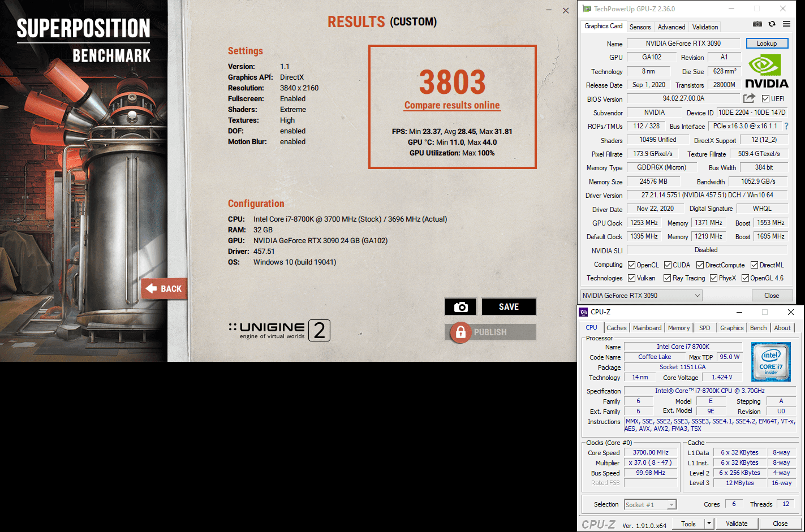
Task: Click the Core Speed value 3700.00 MHz
Action: (651, 452)
